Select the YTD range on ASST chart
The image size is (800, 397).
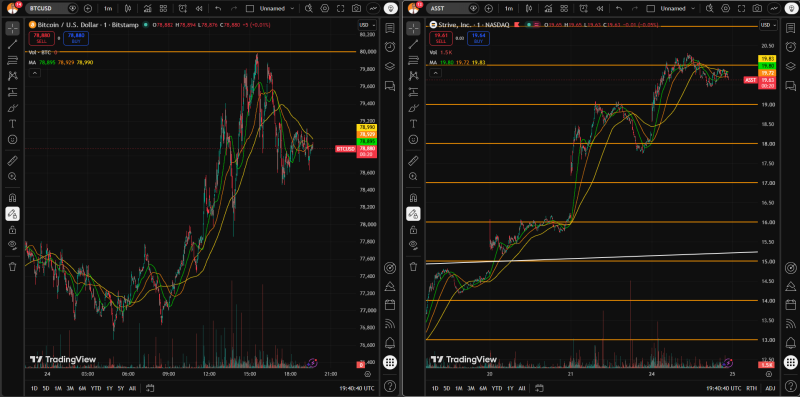[x=496, y=388]
